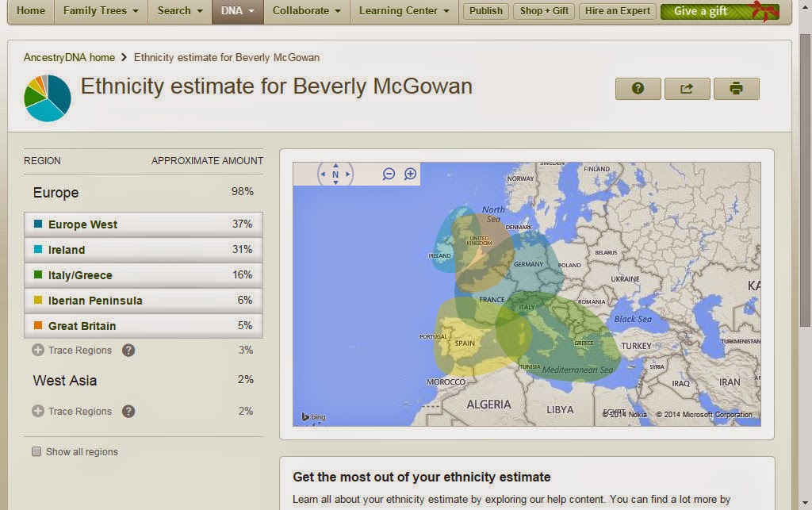812x510 pixels.
Task: Click the REGION column header
Action: tap(42, 161)
